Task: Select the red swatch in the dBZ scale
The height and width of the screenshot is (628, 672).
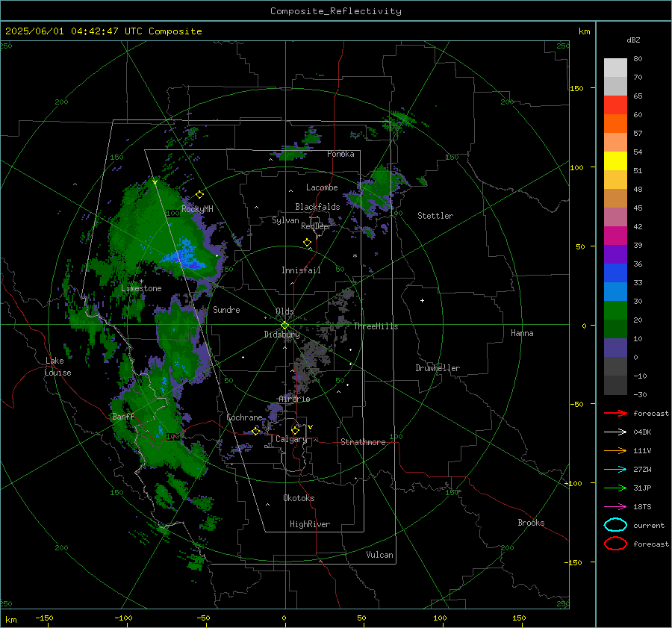Action: (615, 105)
